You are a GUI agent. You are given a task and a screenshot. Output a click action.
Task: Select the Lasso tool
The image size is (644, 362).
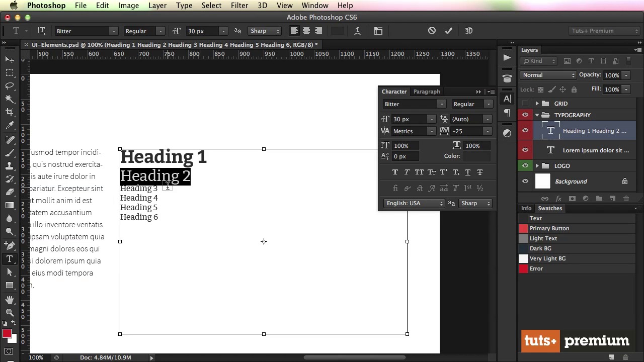(10, 86)
